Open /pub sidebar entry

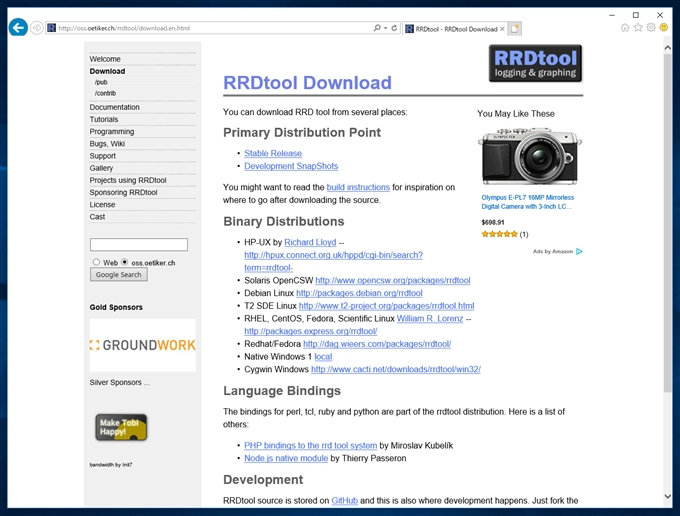click(x=101, y=82)
